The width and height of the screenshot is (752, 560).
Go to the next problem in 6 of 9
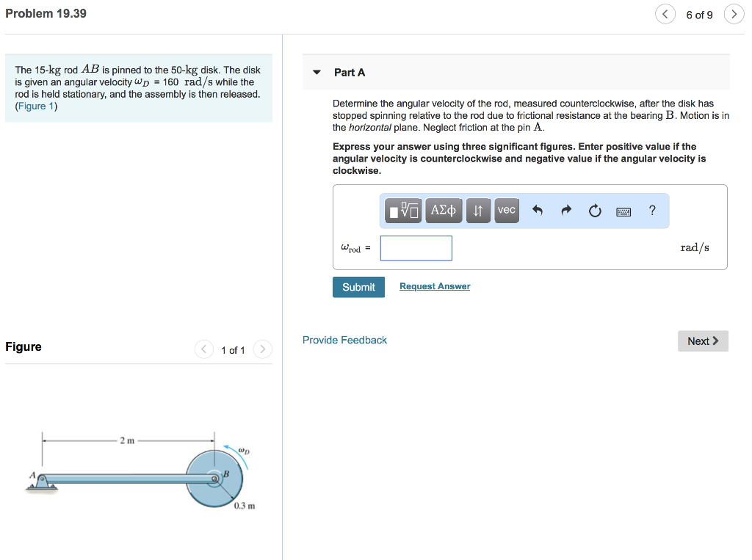(734, 14)
